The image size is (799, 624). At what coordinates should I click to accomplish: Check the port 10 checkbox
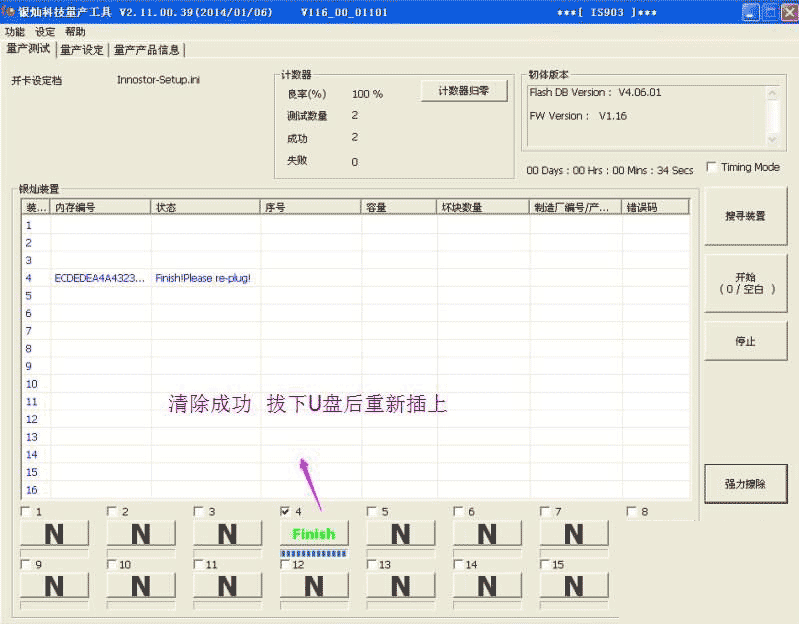(112, 564)
